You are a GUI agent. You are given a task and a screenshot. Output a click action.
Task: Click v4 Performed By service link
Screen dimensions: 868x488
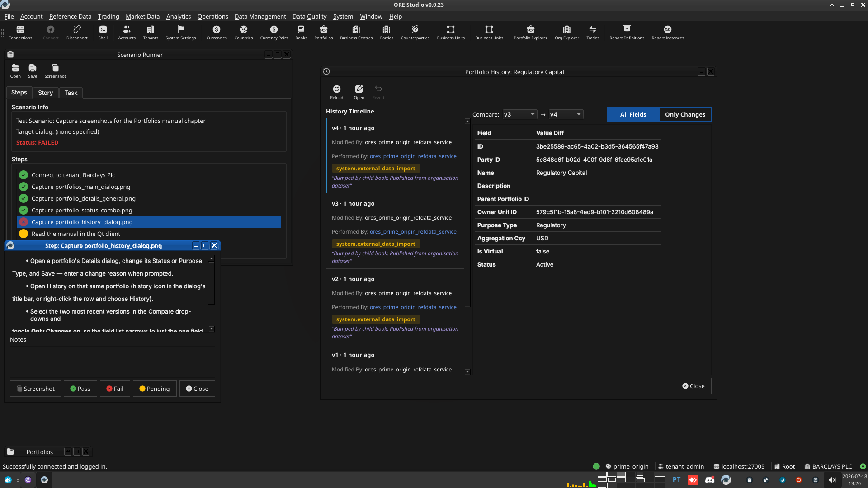click(413, 156)
